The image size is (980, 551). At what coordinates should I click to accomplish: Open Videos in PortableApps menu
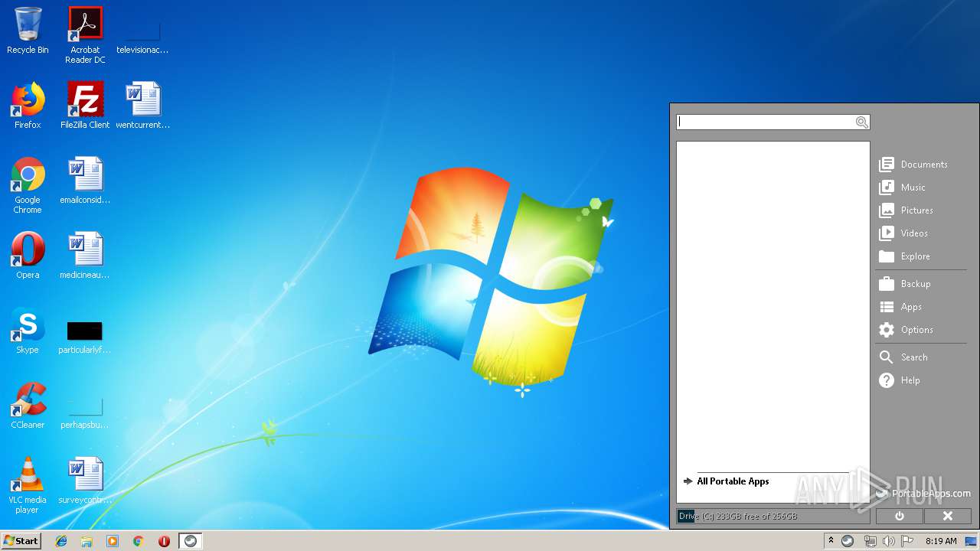click(x=904, y=233)
